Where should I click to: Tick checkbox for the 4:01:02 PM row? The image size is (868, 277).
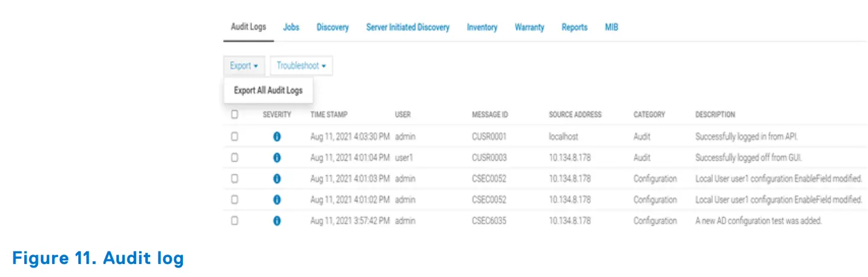(x=234, y=200)
